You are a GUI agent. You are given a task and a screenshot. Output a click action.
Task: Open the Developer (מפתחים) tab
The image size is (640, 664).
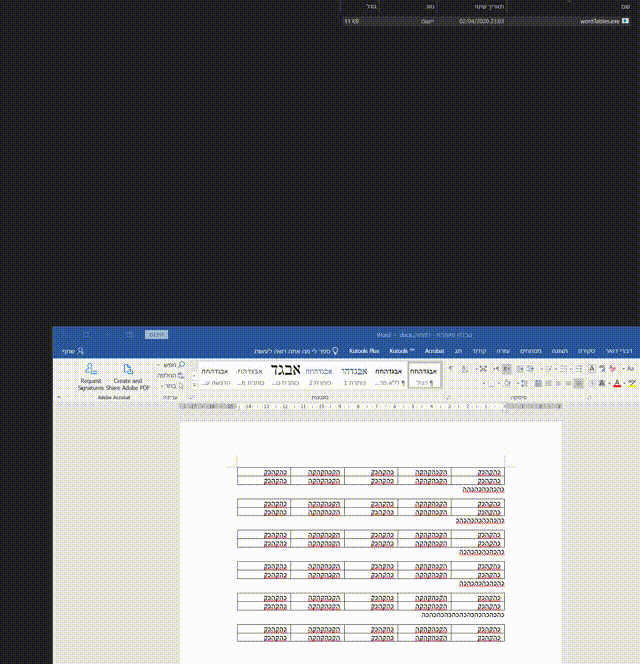pyautogui.click(x=530, y=351)
